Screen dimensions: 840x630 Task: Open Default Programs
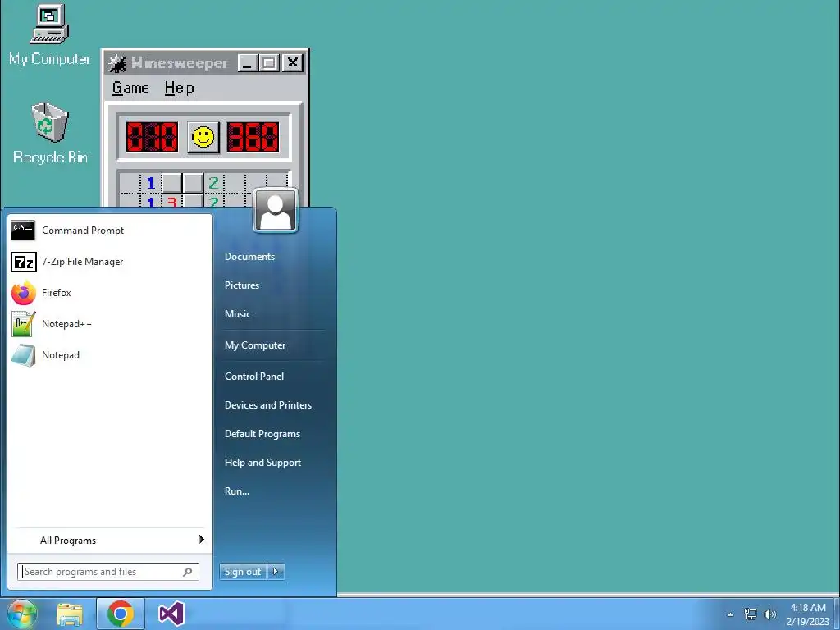pyautogui.click(x=262, y=434)
